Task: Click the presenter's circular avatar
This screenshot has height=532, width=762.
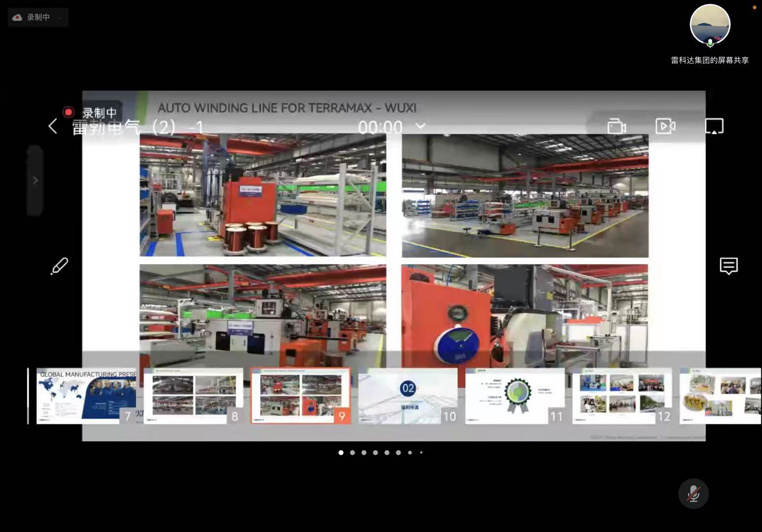Action: [x=710, y=25]
